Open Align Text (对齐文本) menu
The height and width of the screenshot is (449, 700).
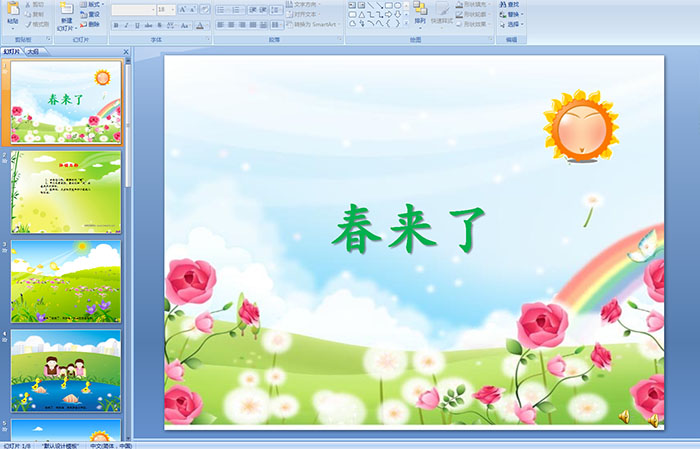(303, 14)
